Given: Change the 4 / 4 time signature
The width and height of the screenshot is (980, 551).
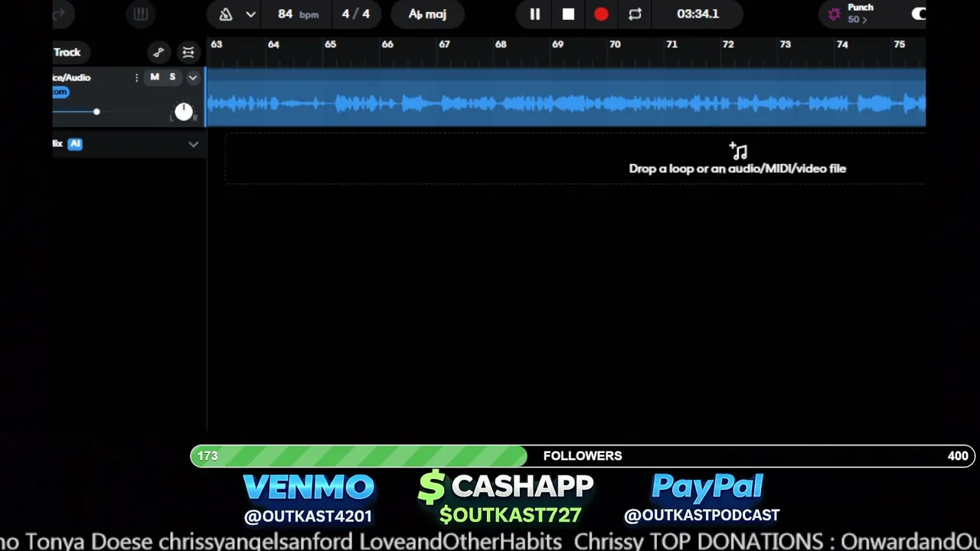Looking at the screenshot, I should coord(356,14).
